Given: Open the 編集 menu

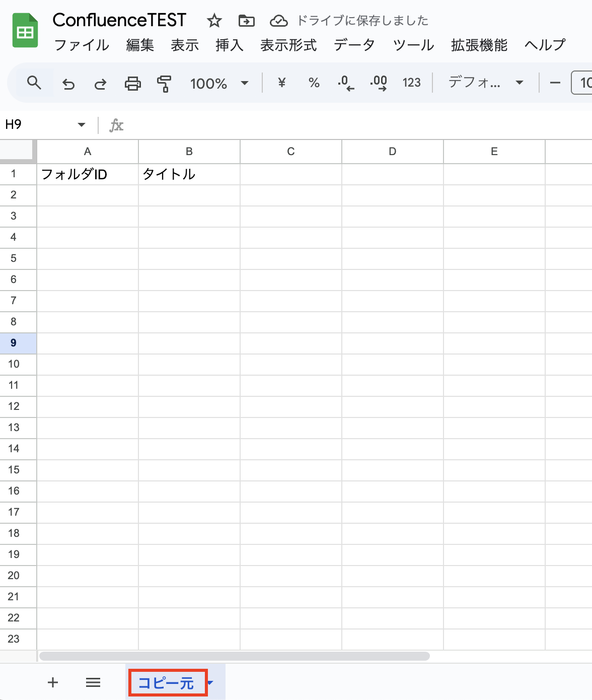Looking at the screenshot, I should pyautogui.click(x=140, y=45).
